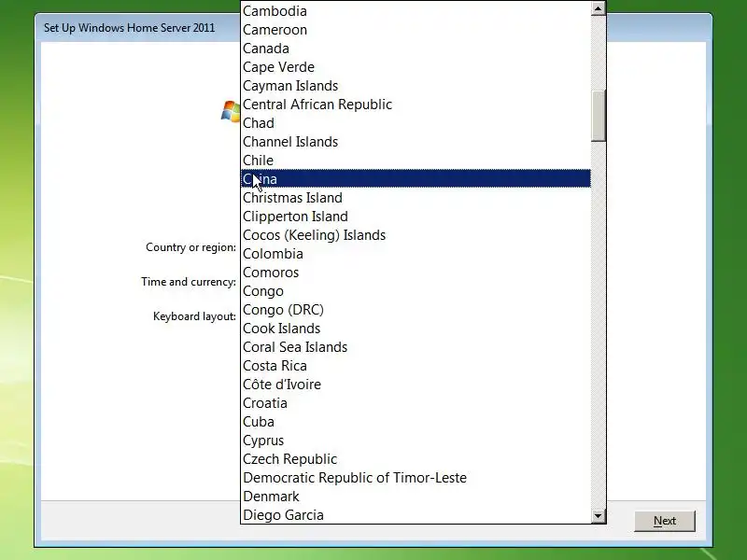Image resolution: width=747 pixels, height=560 pixels.
Task: Choose Canada in the dropdown list
Action: 416,49
